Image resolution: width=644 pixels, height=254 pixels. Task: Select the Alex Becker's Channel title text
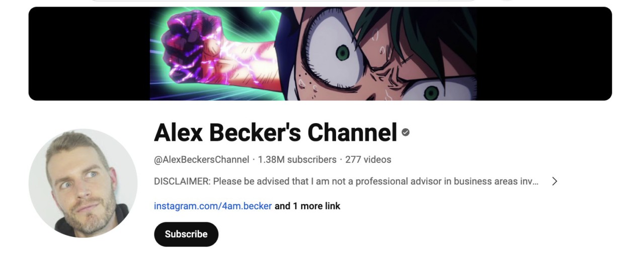[276, 132]
